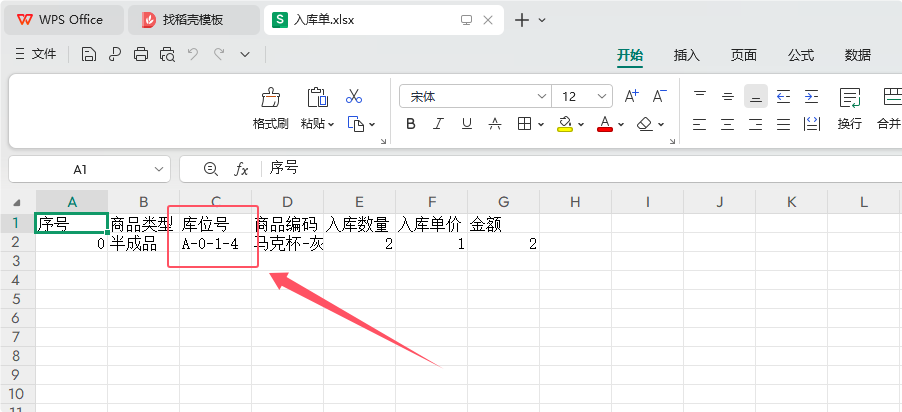Click the 格式刷 format painter
902x412 pixels.
[270, 109]
